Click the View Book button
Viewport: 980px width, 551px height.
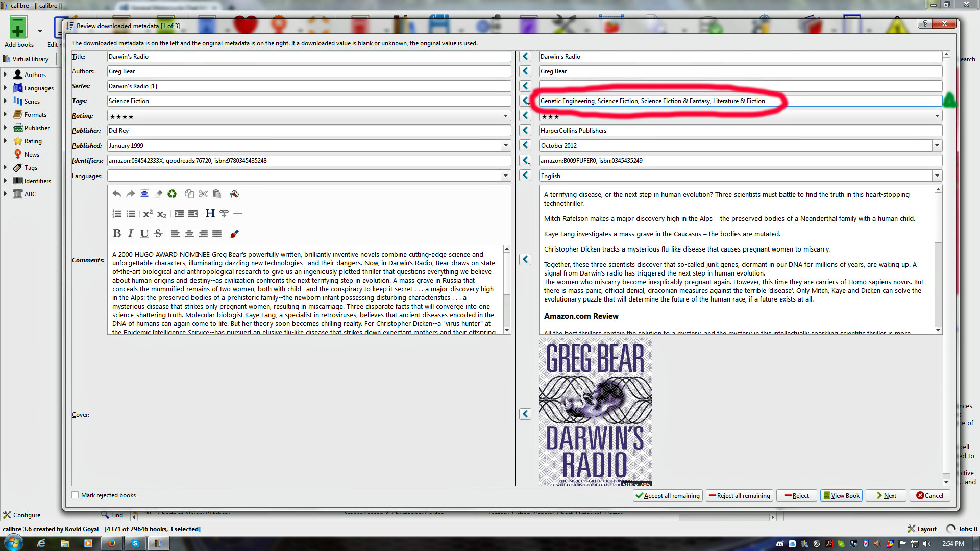coord(841,495)
